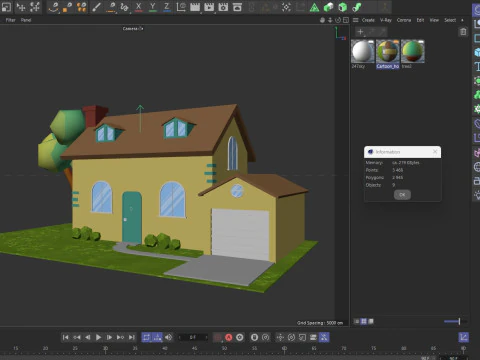Play the animation forward

(98, 337)
